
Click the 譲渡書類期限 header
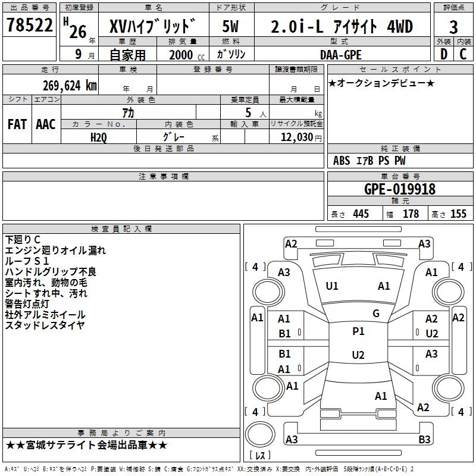click(x=296, y=69)
